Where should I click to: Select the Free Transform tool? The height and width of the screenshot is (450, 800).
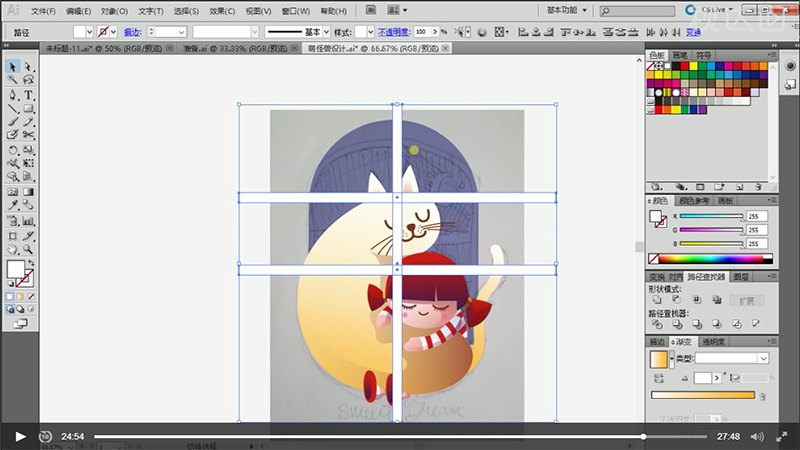28,163
